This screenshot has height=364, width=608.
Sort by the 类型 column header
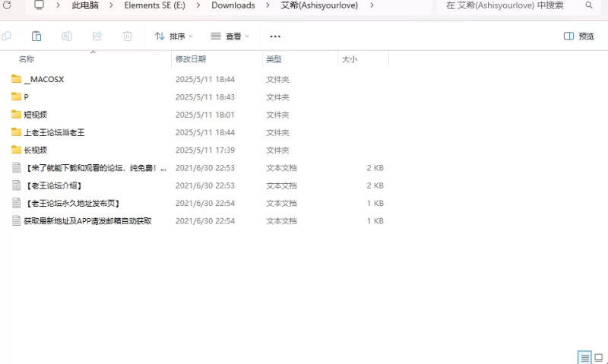click(x=274, y=59)
